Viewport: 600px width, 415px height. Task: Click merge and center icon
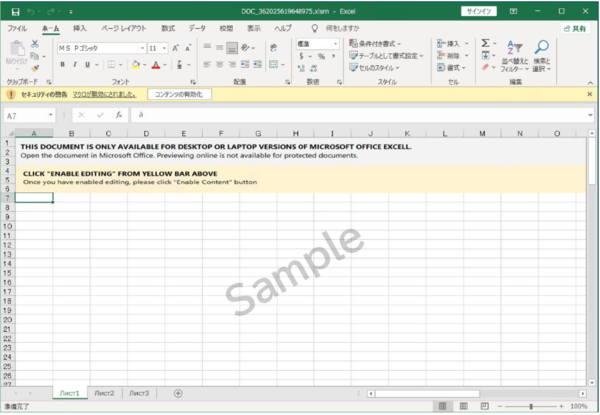(273, 64)
